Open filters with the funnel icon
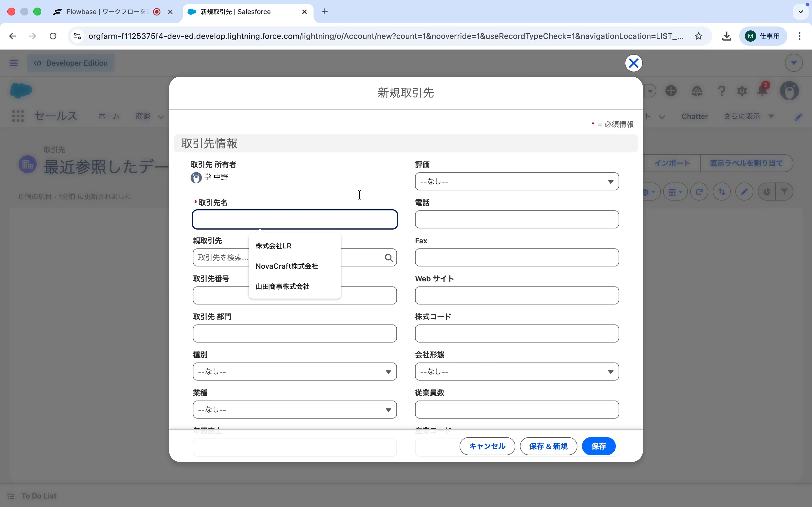 click(785, 192)
